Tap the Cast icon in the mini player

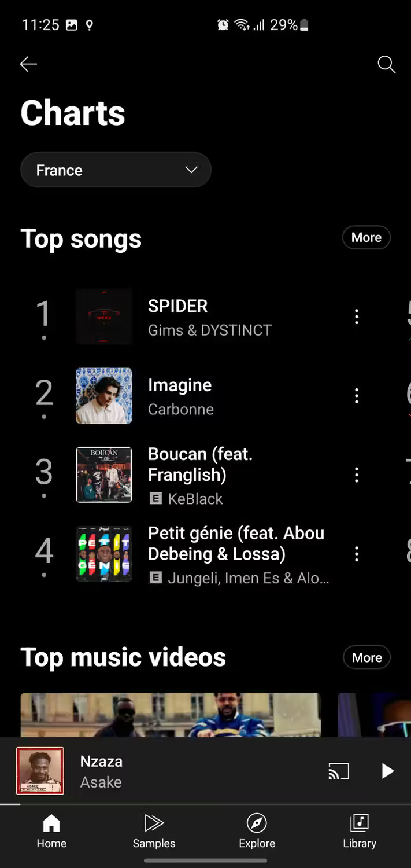[x=339, y=771]
